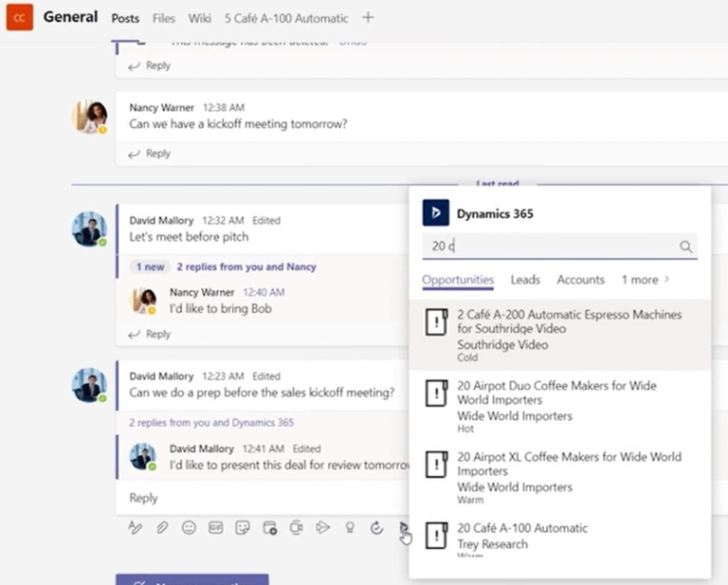
Task: Expand 2 replies from you and Dynamics 365
Action: click(x=211, y=423)
